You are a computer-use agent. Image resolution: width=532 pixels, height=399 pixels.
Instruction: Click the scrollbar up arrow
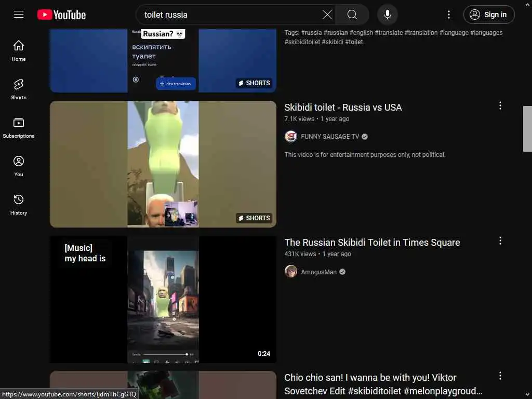(x=527, y=4)
